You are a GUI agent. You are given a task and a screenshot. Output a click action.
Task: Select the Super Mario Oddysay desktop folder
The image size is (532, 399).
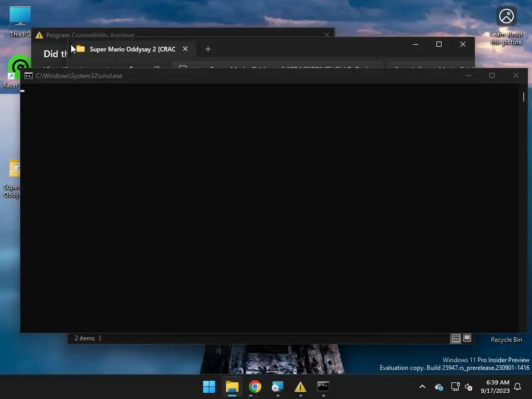pyautogui.click(x=12, y=179)
